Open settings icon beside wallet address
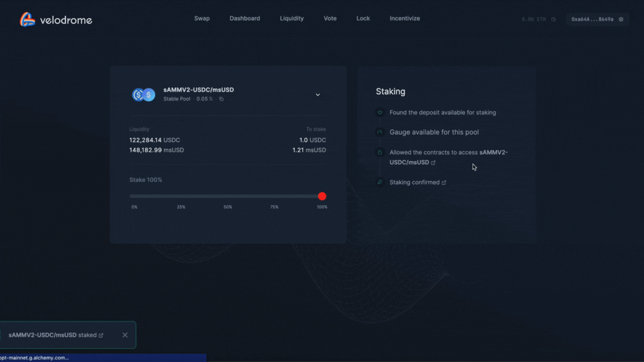644x362 pixels. pyautogui.click(x=621, y=20)
